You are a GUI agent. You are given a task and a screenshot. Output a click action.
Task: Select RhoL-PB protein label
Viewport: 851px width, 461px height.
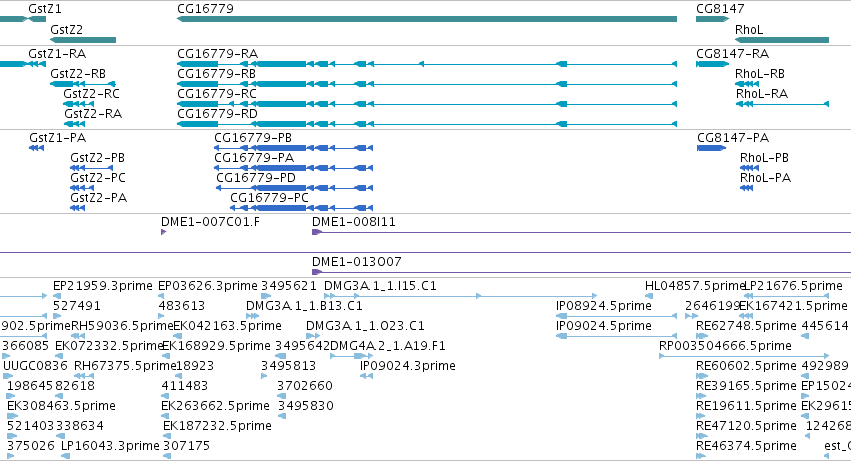click(x=764, y=157)
